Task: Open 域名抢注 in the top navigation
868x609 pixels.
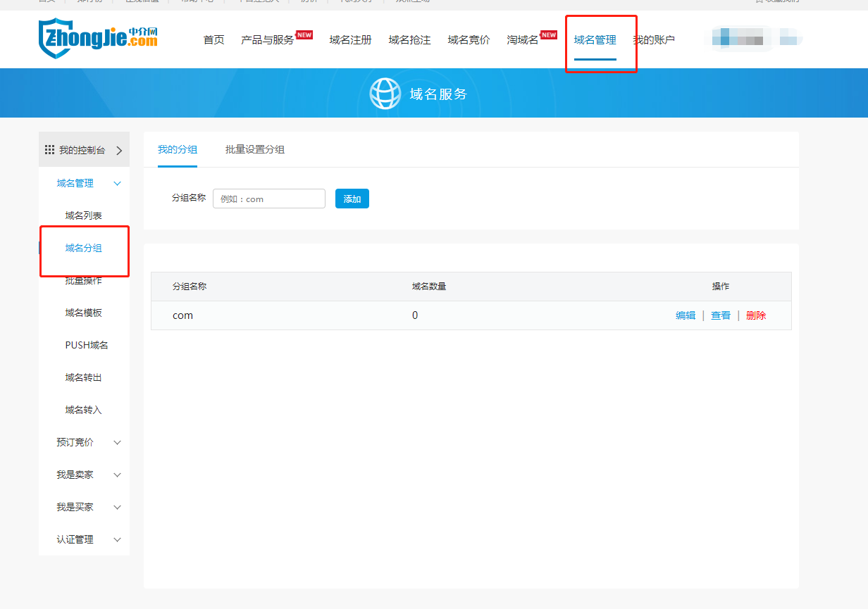Action: click(409, 40)
